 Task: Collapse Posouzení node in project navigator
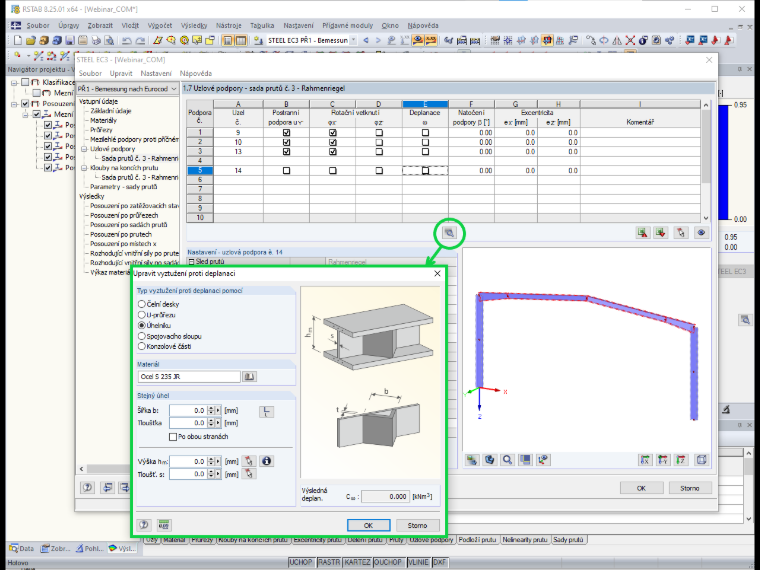15,104
